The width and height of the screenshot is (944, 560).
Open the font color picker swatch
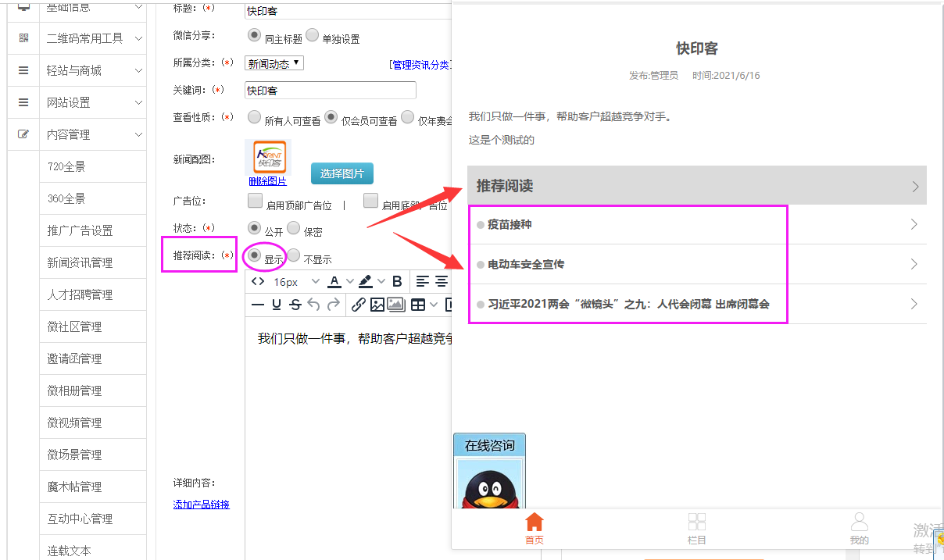pos(334,281)
